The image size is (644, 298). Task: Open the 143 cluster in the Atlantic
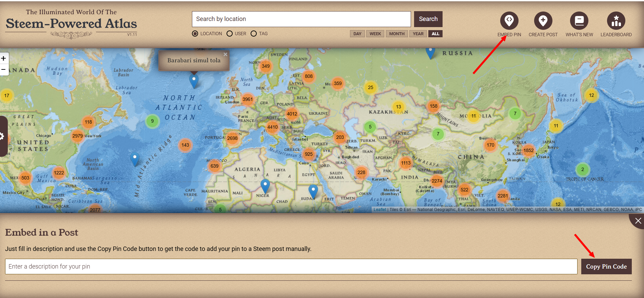pos(185,145)
